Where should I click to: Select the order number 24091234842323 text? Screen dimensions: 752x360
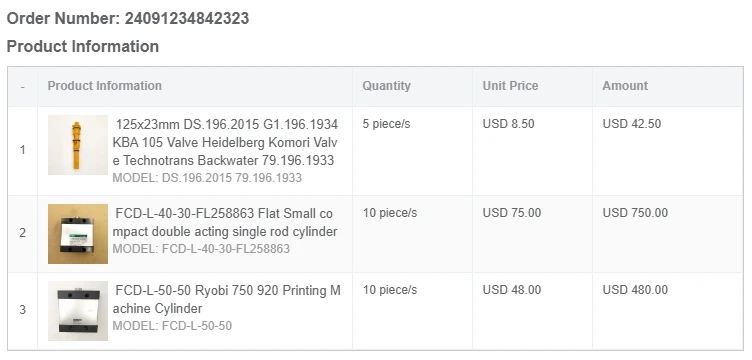pyautogui.click(x=187, y=19)
